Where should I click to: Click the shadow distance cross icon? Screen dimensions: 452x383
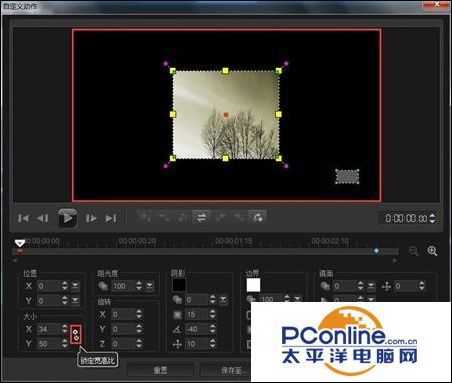point(177,344)
